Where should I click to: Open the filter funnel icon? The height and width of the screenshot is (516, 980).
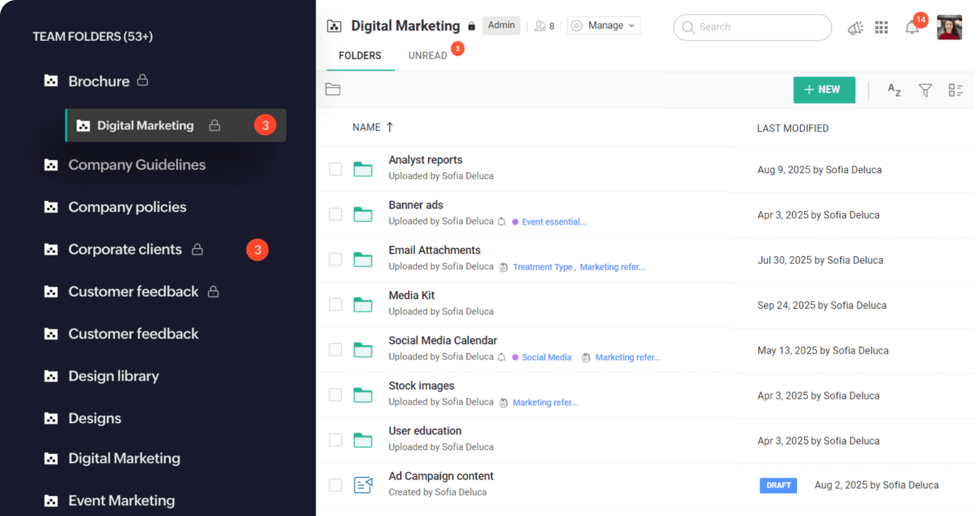925,90
